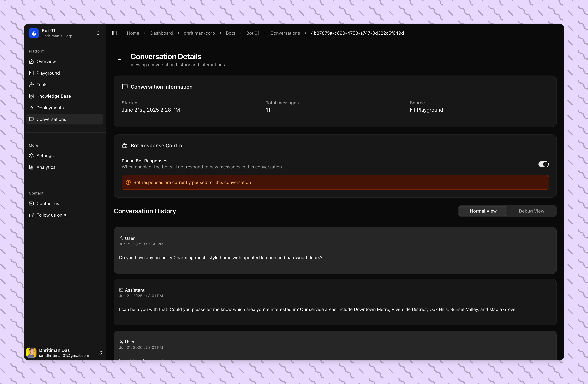
Task: Click the Knowledge Base database icon
Action: 31,96
